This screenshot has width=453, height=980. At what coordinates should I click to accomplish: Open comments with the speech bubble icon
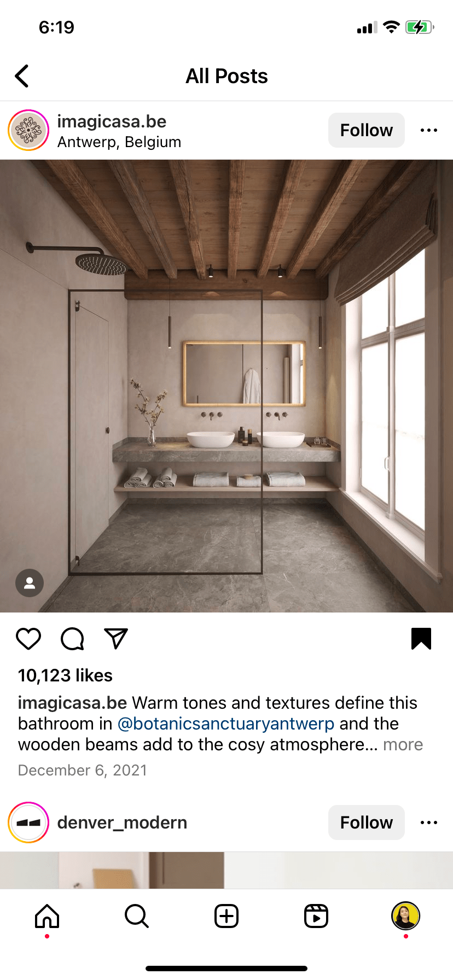72,639
